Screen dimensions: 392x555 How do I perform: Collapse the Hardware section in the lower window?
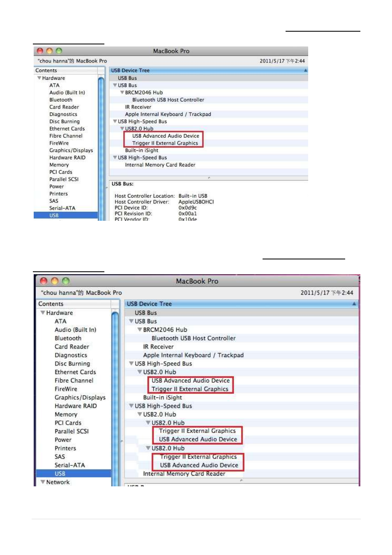click(42, 313)
